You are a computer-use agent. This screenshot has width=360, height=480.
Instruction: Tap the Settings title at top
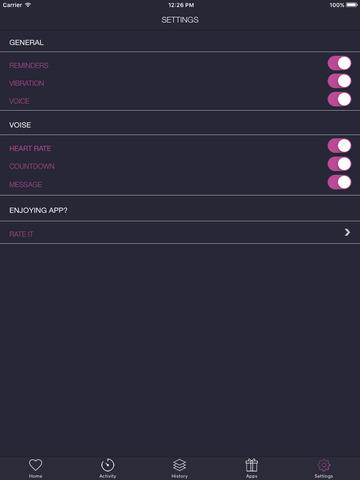tap(180, 20)
